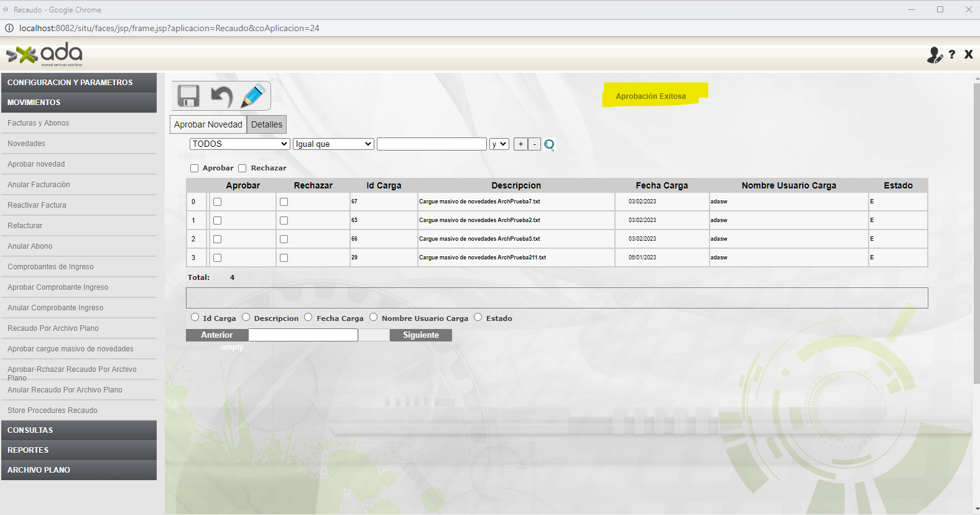Switch to the Detalles tab
The width and height of the screenshot is (980, 515).
click(267, 124)
